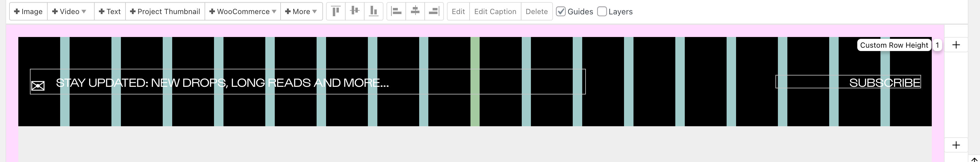Open the Video dropdown menu

click(70, 11)
